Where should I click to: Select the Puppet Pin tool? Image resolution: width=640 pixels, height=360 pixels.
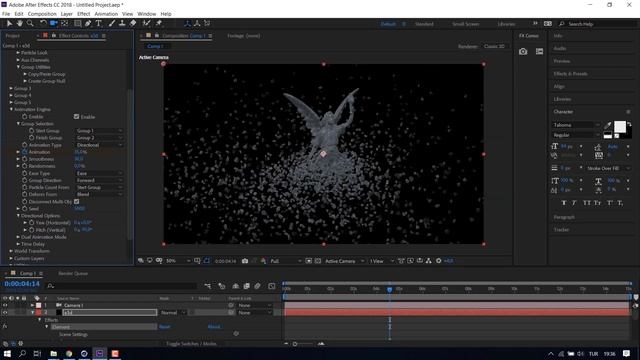tap(159, 24)
